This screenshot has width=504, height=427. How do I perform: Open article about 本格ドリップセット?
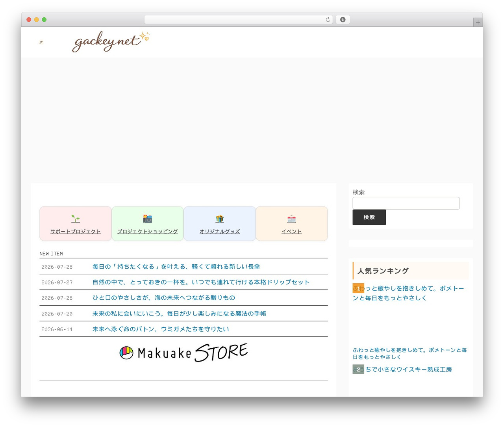(x=201, y=282)
